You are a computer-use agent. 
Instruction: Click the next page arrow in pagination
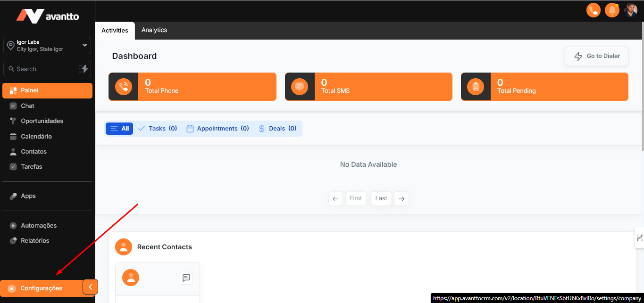click(x=401, y=198)
